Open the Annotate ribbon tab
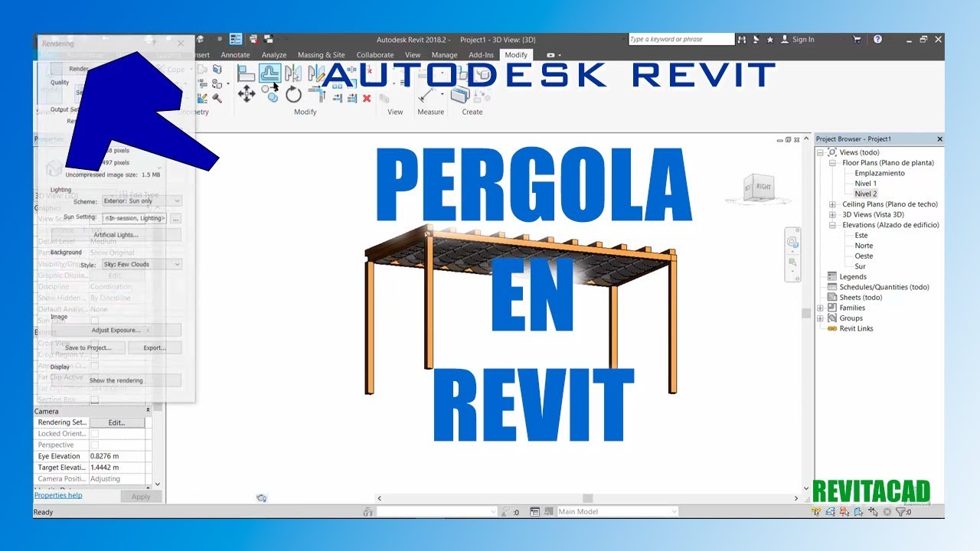 click(x=235, y=55)
